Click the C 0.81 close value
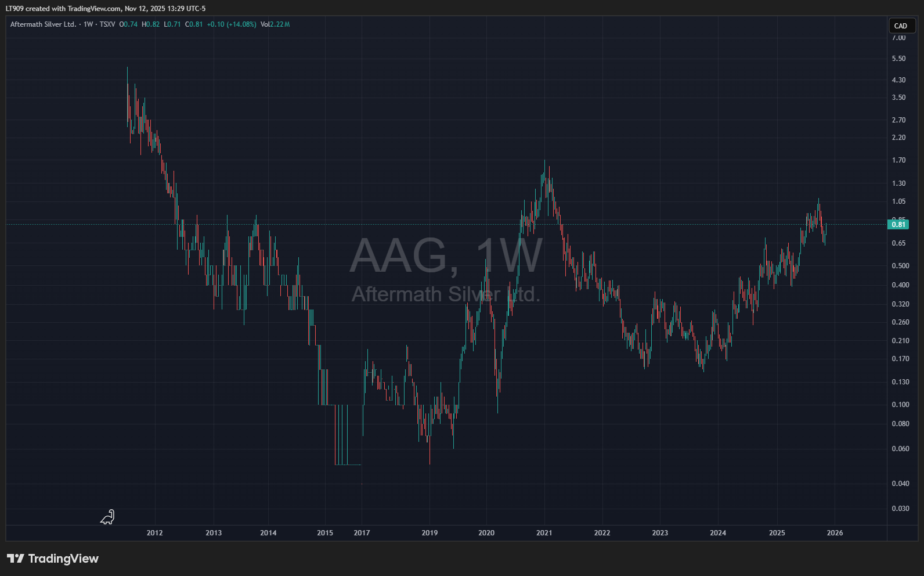This screenshot has width=924, height=576. [194, 24]
